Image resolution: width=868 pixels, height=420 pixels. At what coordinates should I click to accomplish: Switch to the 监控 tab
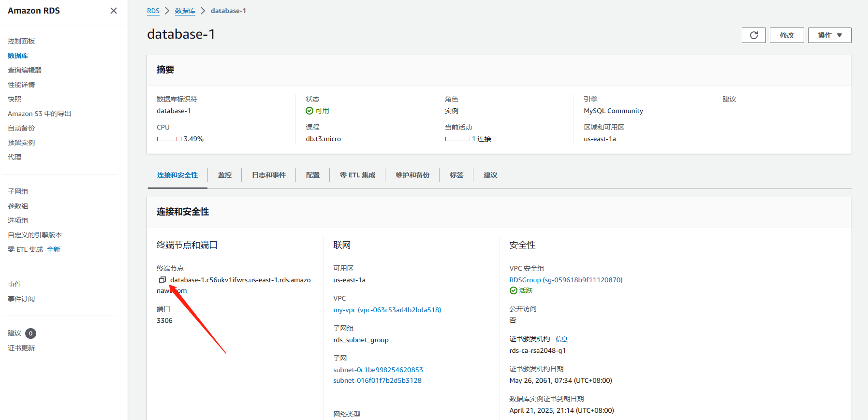coord(225,175)
